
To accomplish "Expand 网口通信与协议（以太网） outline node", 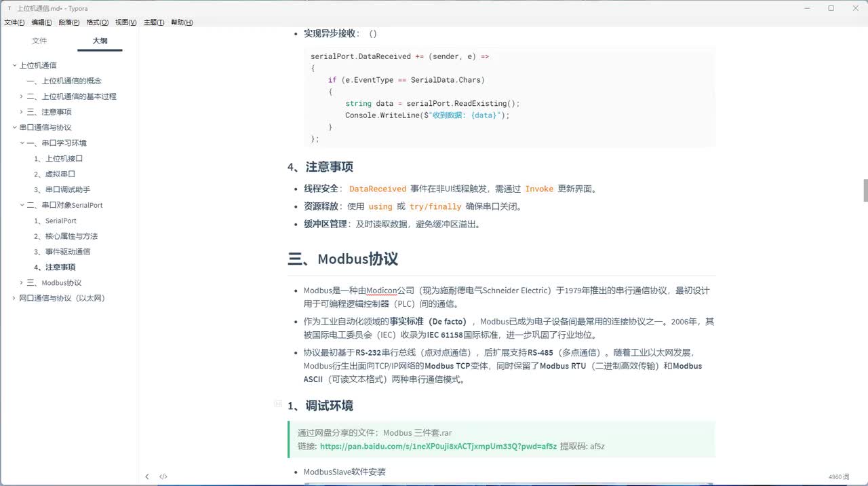I will pyautogui.click(x=14, y=298).
